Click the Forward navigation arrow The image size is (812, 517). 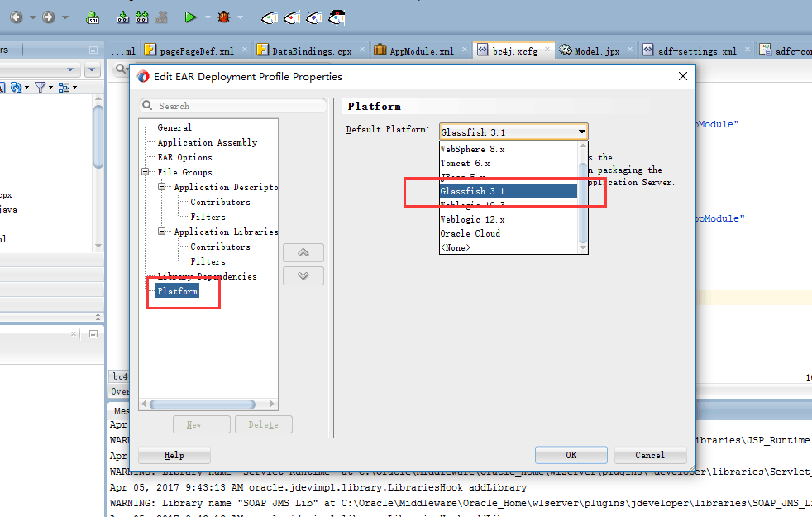point(48,17)
